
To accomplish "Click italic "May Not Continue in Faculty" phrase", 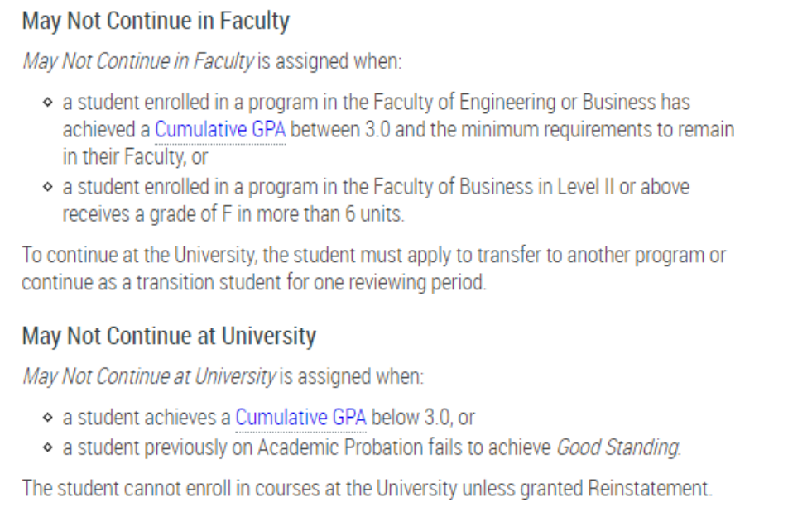I will point(138,61).
